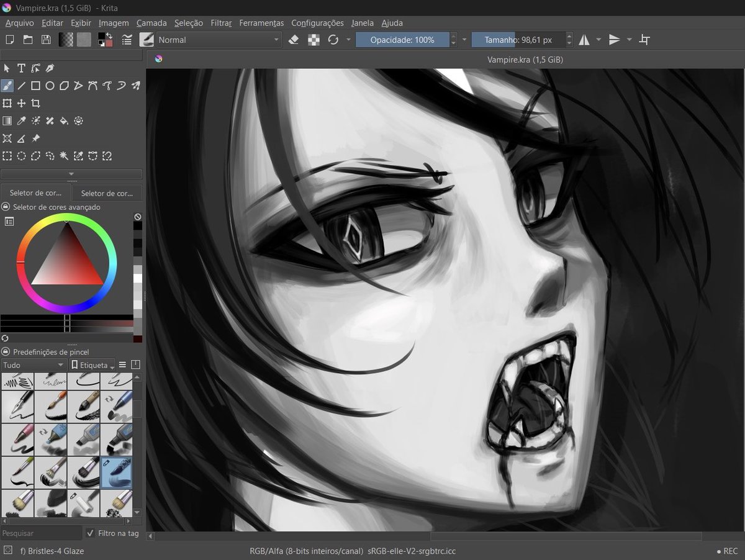Viewport: 745px width, 560px height.
Task: Open brush settings editor
Action: click(x=127, y=40)
